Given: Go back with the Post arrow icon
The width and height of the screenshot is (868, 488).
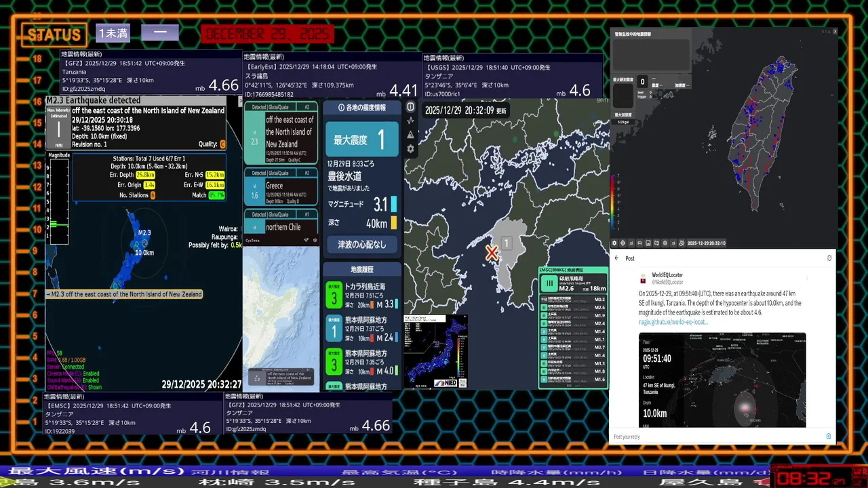Looking at the screenshot, I should tap(616, 258).
